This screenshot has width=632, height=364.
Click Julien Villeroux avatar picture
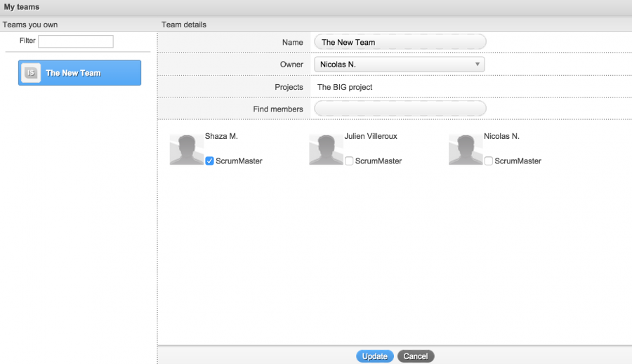coord(326,149)
